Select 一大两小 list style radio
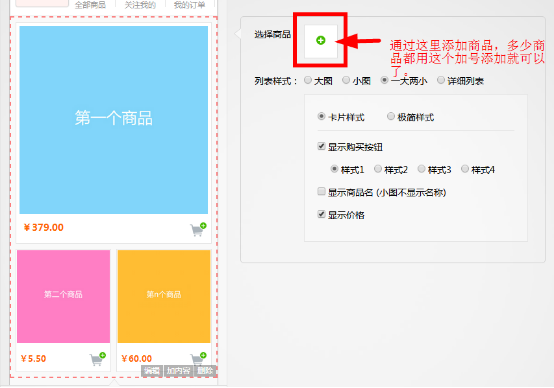The image size is (554, 388). coord(384,80)
